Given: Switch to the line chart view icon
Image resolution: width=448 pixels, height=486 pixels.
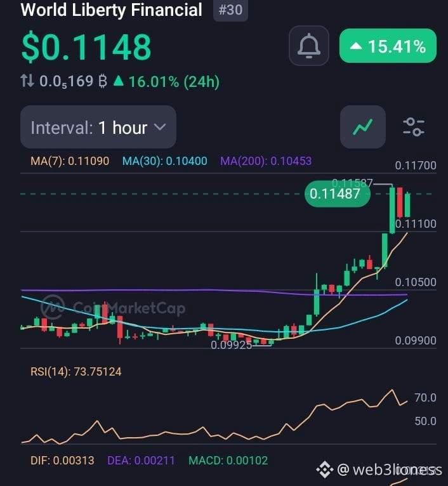Looking at the screenshot, I should click(363, 127).
